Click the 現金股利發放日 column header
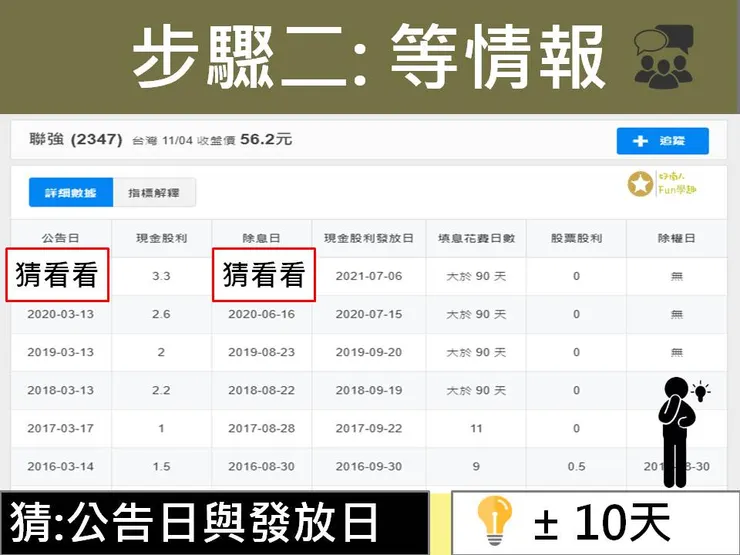Image resolution: width=740 pixels, height=555 pixels. click(369, 238)
